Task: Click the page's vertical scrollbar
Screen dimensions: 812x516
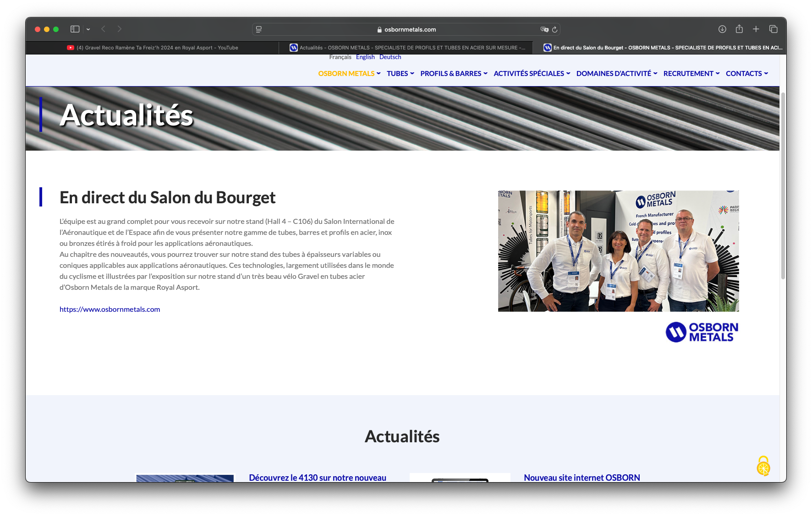Action: pos(783,185)
